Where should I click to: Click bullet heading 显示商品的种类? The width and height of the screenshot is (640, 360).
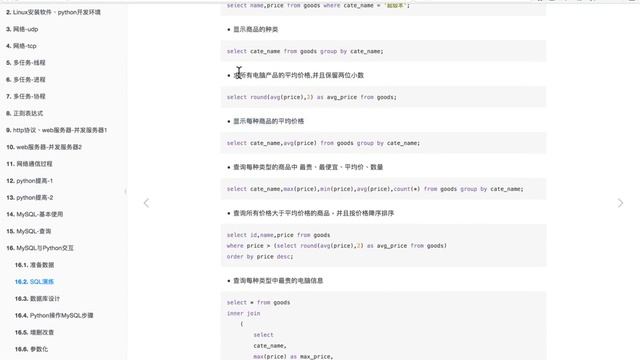(256, 29)
